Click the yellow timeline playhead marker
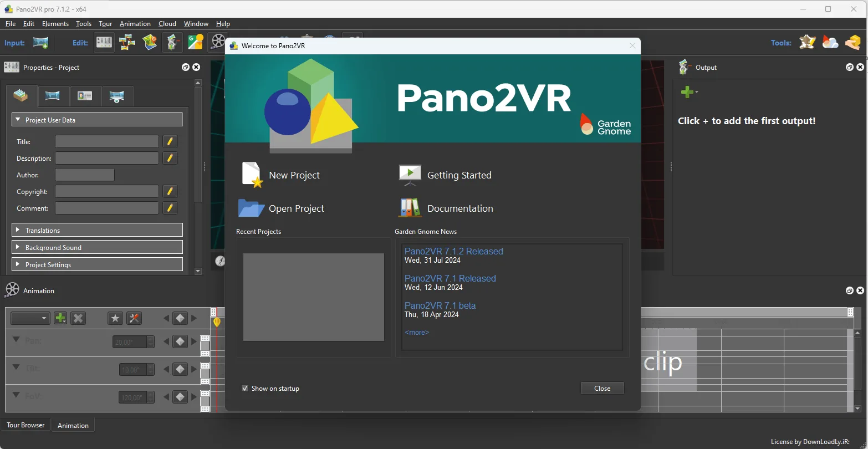868x449 pixels. click(217, 322)
